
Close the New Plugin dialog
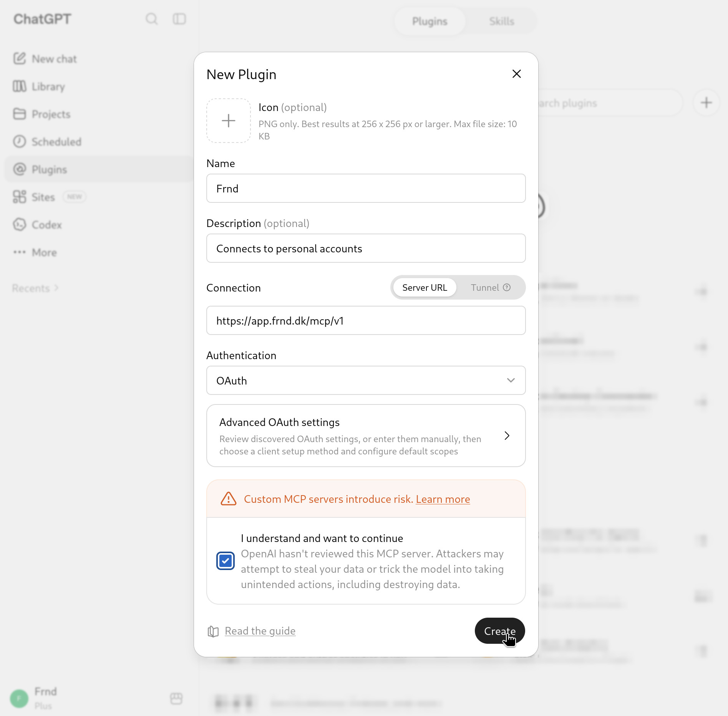516,74
